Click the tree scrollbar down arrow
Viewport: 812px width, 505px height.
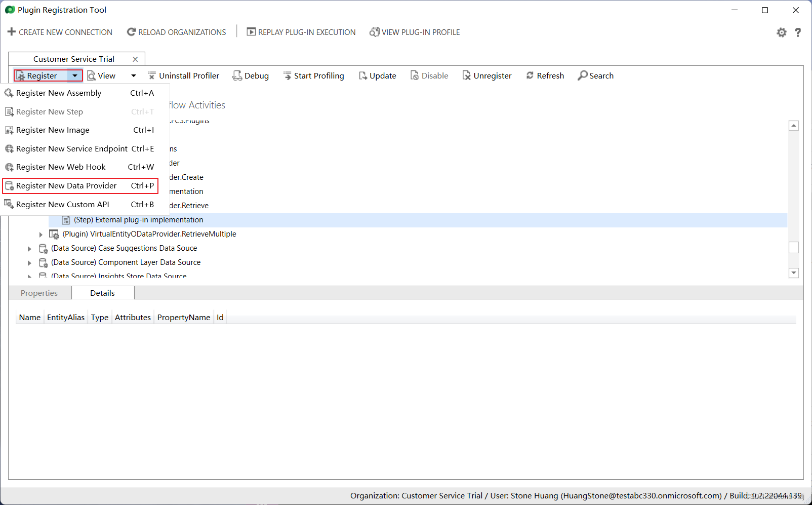click(794, 273)
